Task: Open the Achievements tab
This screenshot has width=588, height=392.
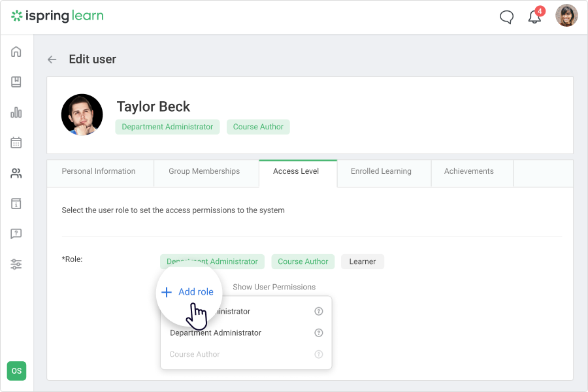Action: point(468,171)
